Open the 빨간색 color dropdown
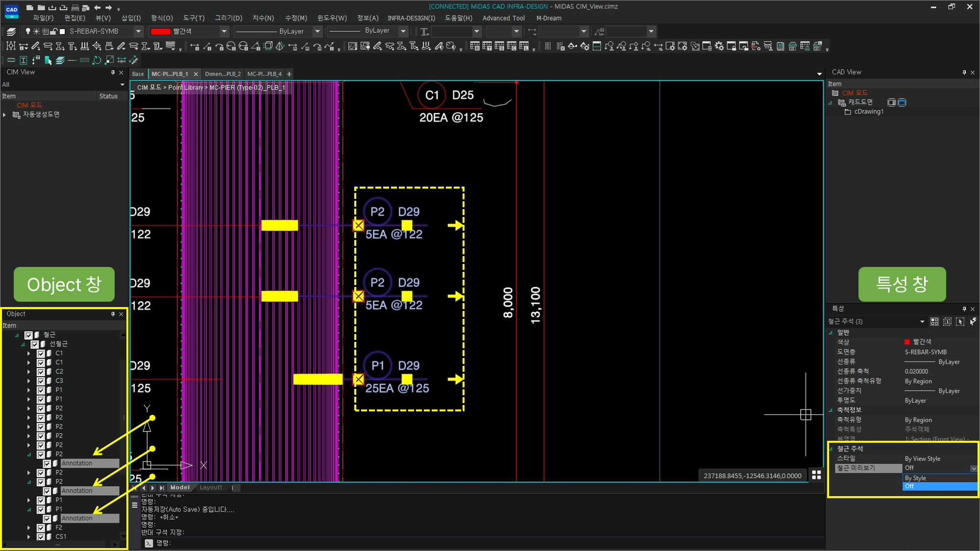Image resolution: width=980 pixels, height=551 pixels. pos(224,31)
